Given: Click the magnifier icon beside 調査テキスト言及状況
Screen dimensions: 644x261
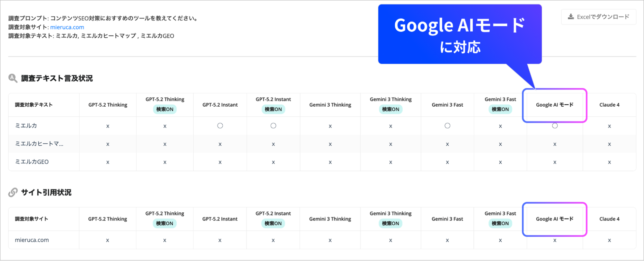Looking at the screenshot, I should coord(13,78).
